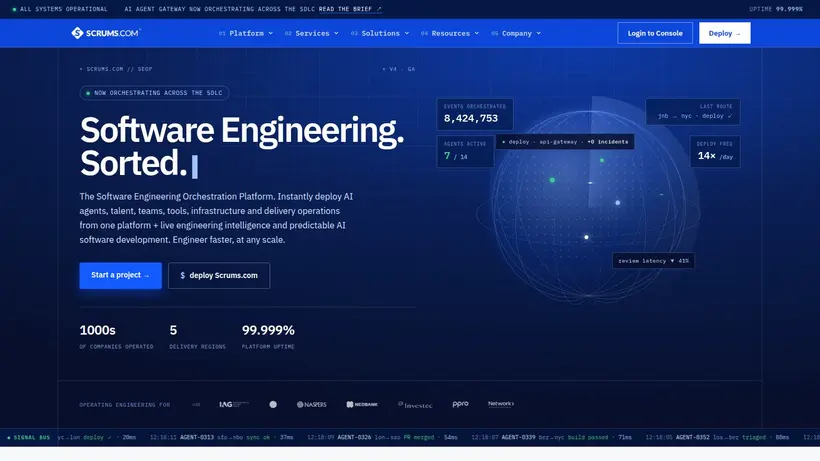
Task: Click the review latency 41% label
Action: point(653,260)
